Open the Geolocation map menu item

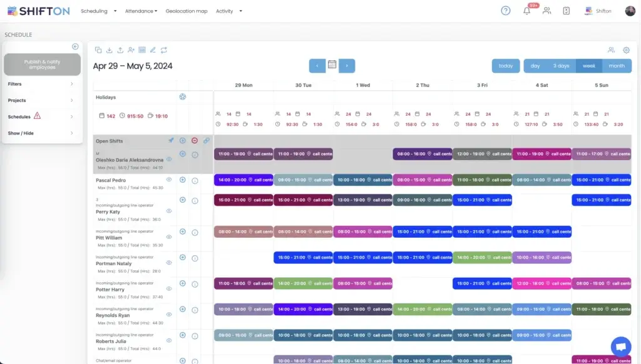pyautogui.click(x=187, y=11)
